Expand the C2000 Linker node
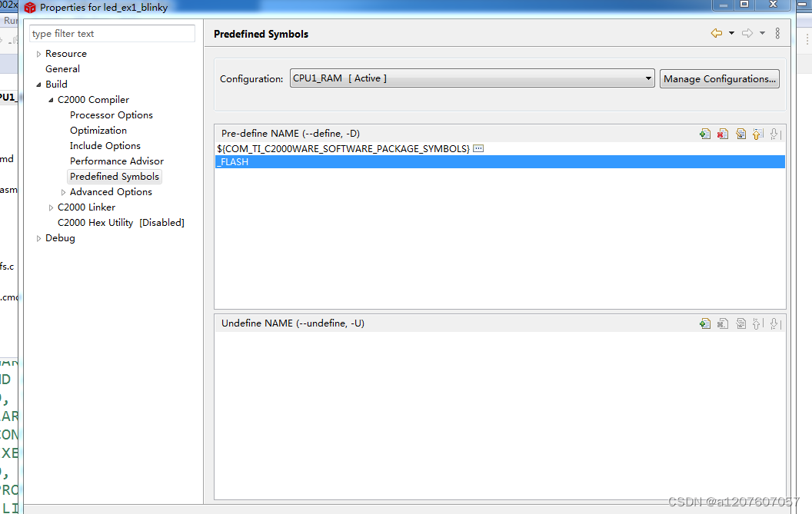812x514 pixels. 51,207
